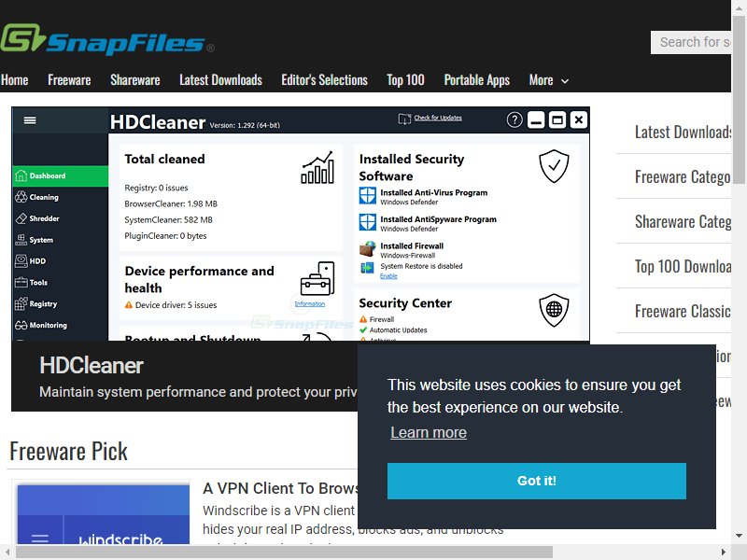Click the 'PluginCleaner: 0 bytes' text

coord(166,236)
